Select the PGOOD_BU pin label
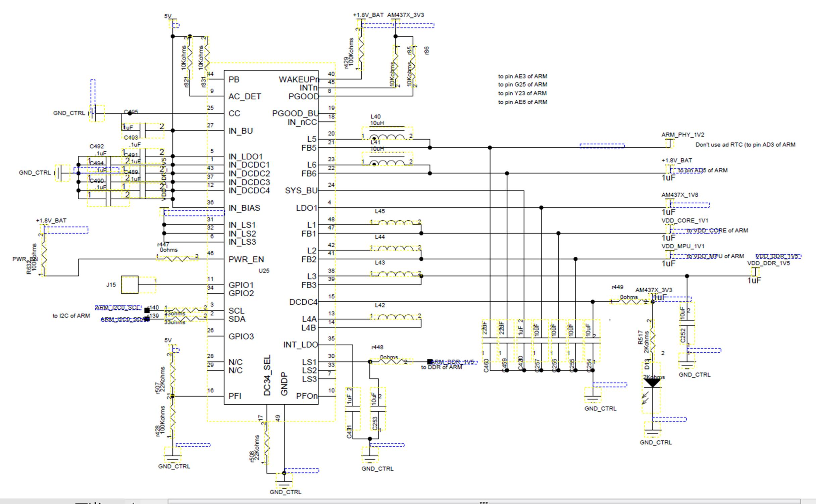The height and width of the screenshot is (504, 816). tap(295, 113)
